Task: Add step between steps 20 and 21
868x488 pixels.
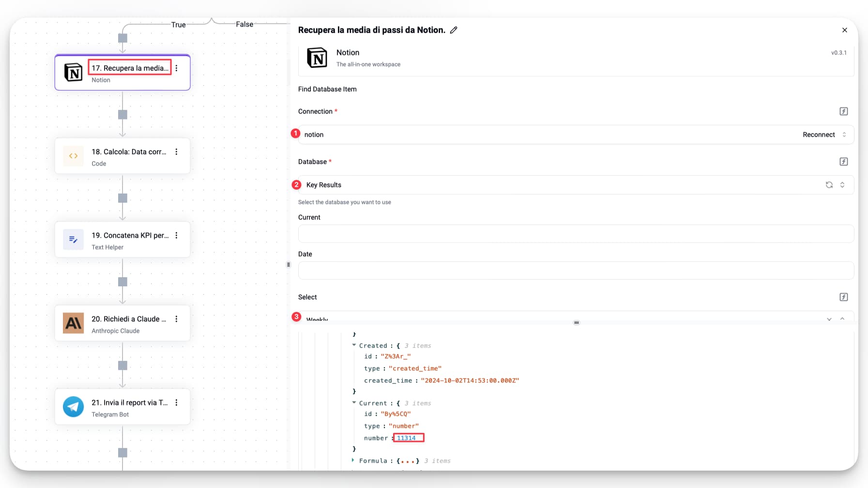Action: click(122, 366)
